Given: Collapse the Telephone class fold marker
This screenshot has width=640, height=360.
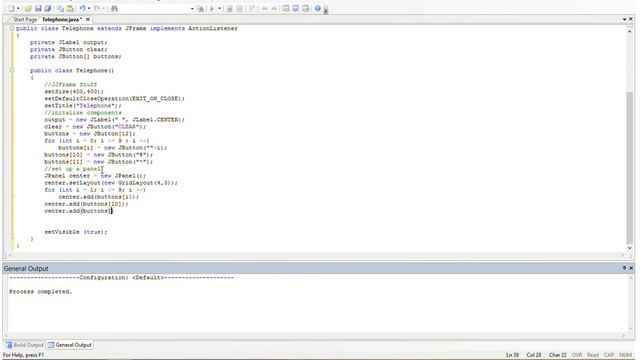Looking at the screenshot, I should point(12,28).
